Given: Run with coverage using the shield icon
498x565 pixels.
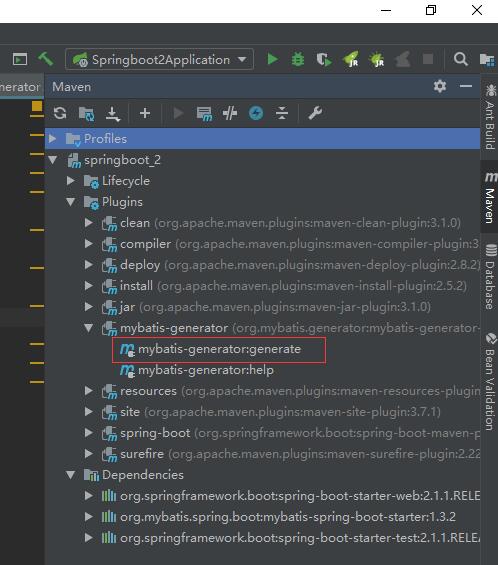Looking at the screenshot, I should pos(324,59).
